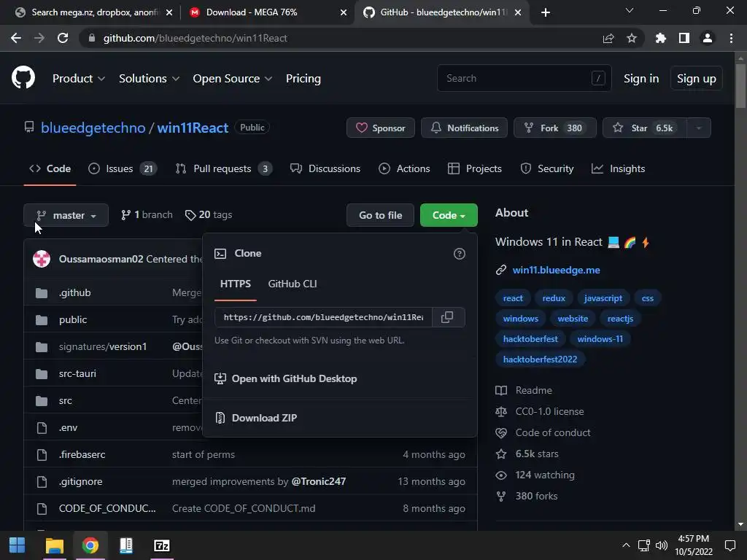Image resolution: width=747 pixels, height=560 pixels.
Task: Open the Insights tab
Action: point(619,168)
